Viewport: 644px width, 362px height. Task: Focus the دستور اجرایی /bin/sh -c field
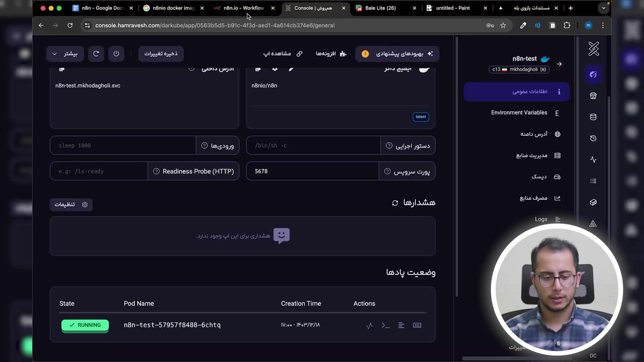tap(313, 145)
